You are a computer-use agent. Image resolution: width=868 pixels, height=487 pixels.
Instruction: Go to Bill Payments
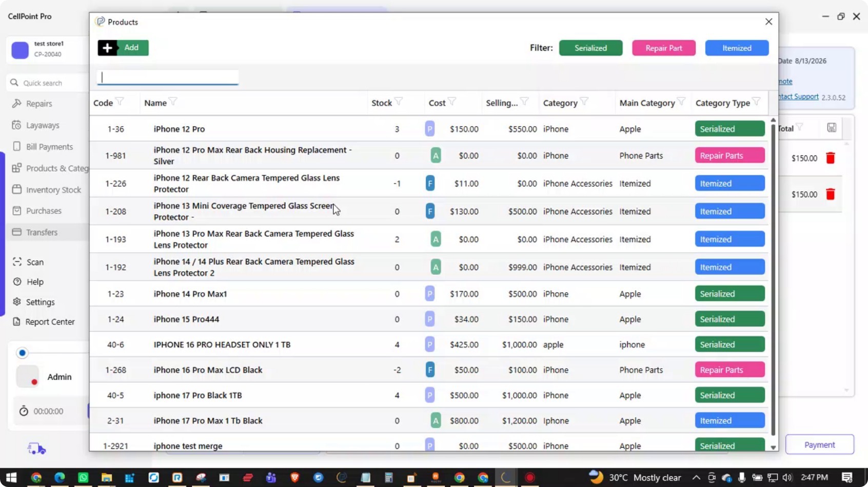pos(49,147)
